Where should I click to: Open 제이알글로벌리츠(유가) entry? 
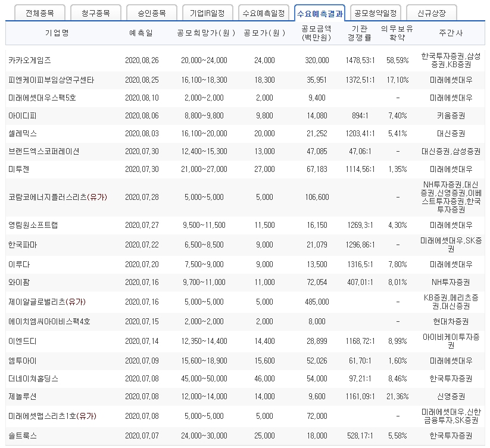47,302
